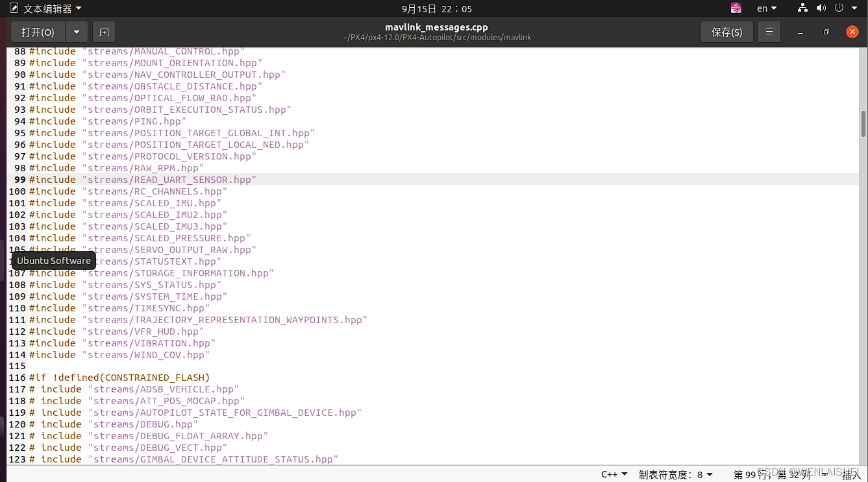
Task: Open the input method indicator icon
Action: (736, 8)
